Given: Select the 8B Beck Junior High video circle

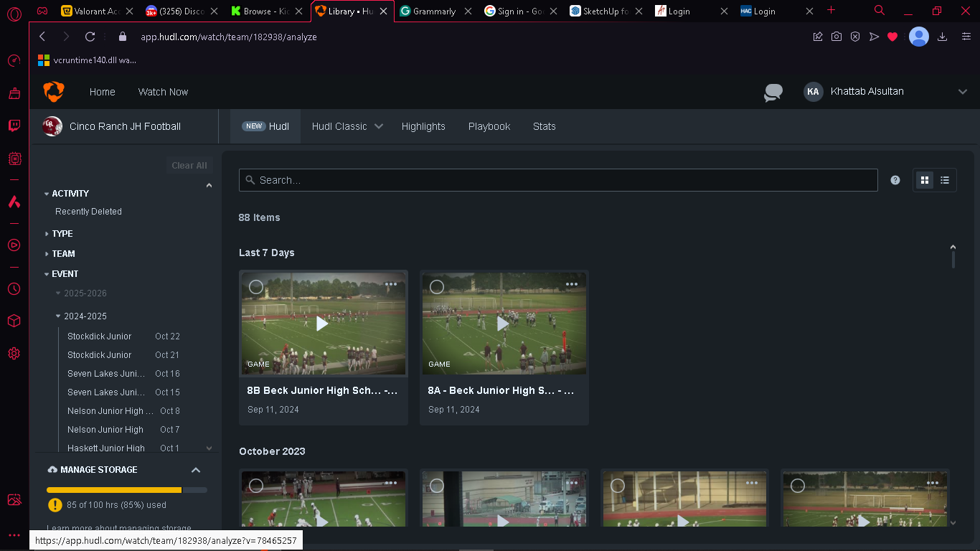Looking at the screenshot, I should click(256, 287).
